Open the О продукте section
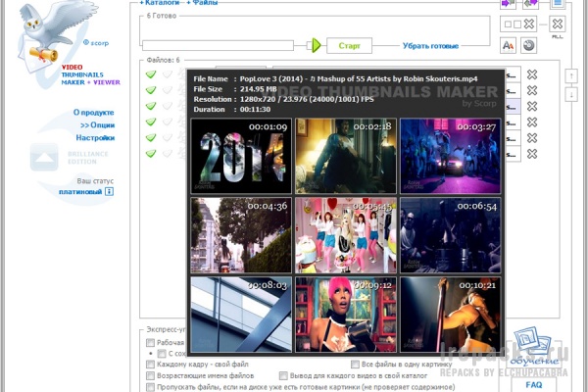This screenshot has height=392, width=588. (94, 113)
